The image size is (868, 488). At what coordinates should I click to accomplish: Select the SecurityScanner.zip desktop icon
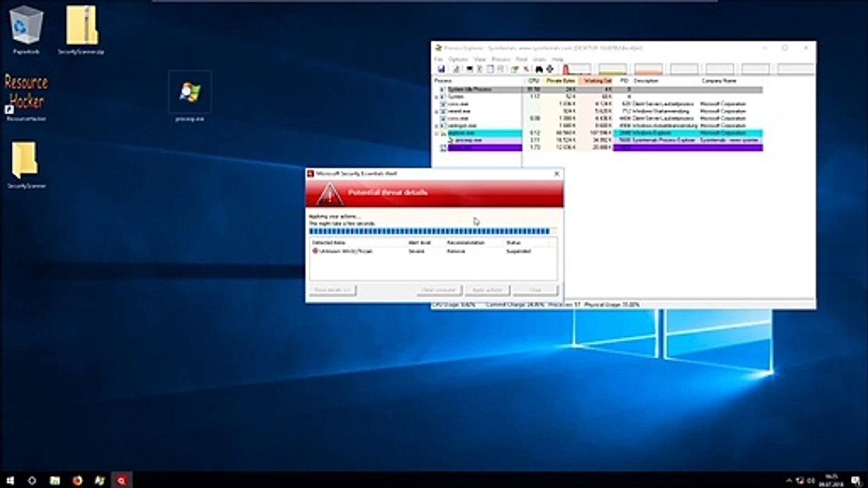pyautogui.click(x=81, y=30)
